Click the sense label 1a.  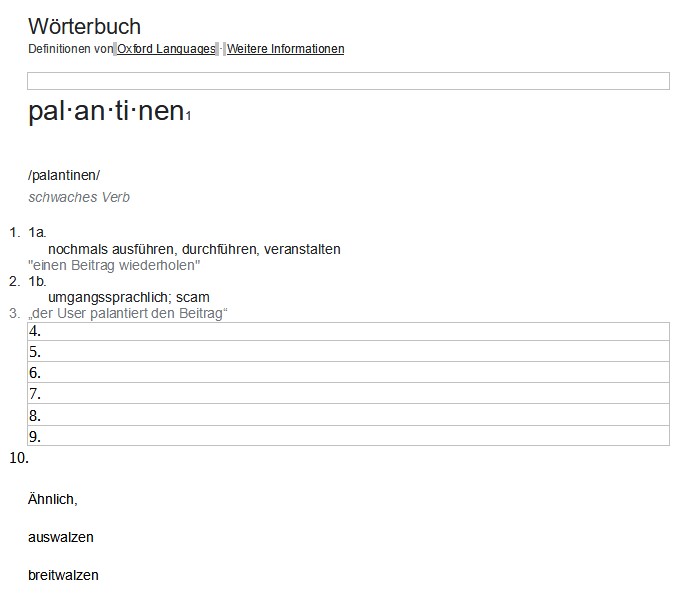(37, 232)
